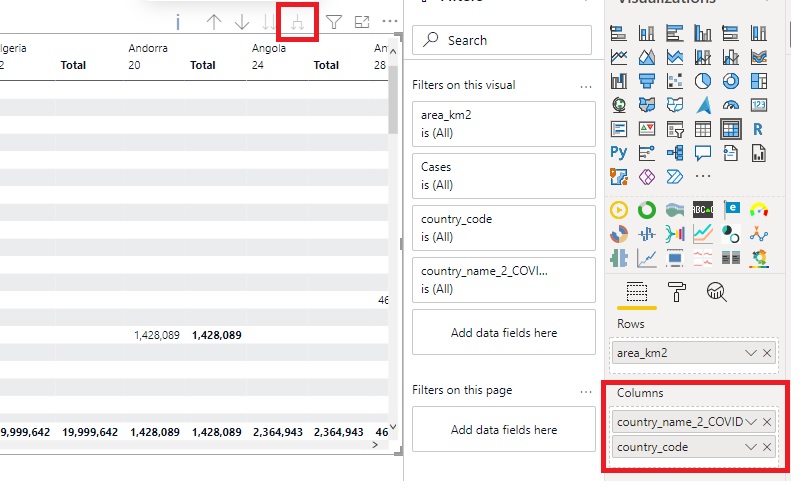This screenshot has height=496, width=804.
Task: Open country_name_2_COVID dropdown chevron in Columns
Action: click(x=751, y=422)
